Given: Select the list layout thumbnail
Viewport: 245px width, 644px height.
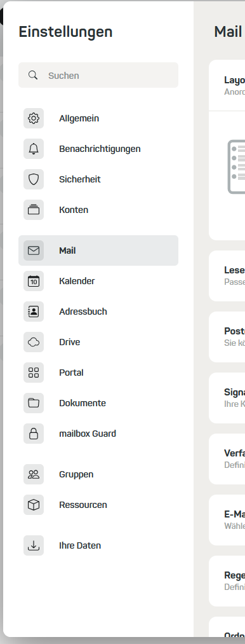Looking at the screenshot, I should point(236,167).
